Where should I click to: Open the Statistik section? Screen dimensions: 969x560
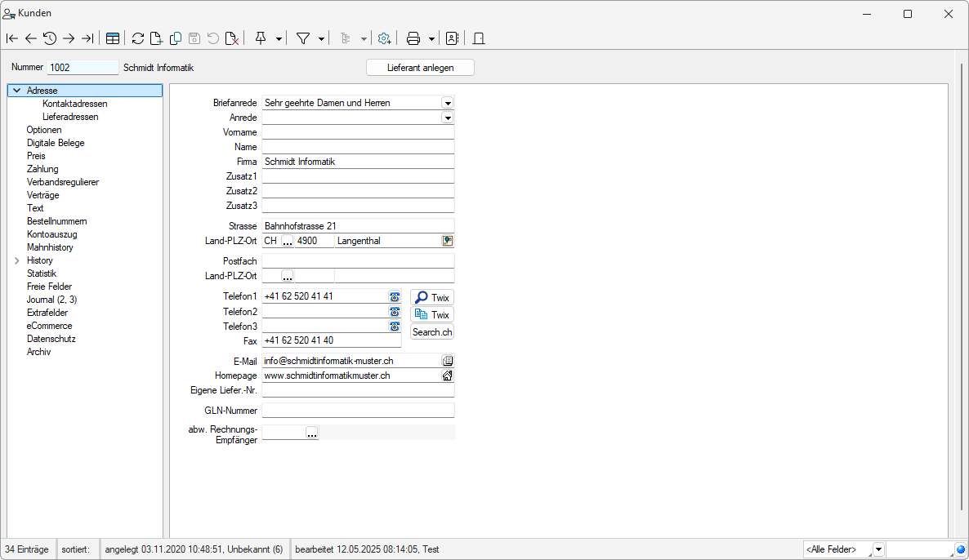(x=42, y=273)
